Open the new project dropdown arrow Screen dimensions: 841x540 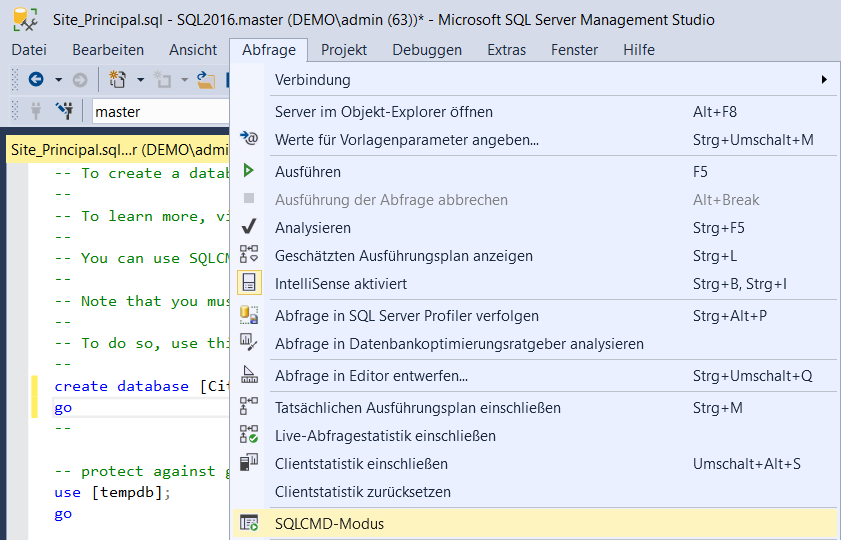[141, 80]
